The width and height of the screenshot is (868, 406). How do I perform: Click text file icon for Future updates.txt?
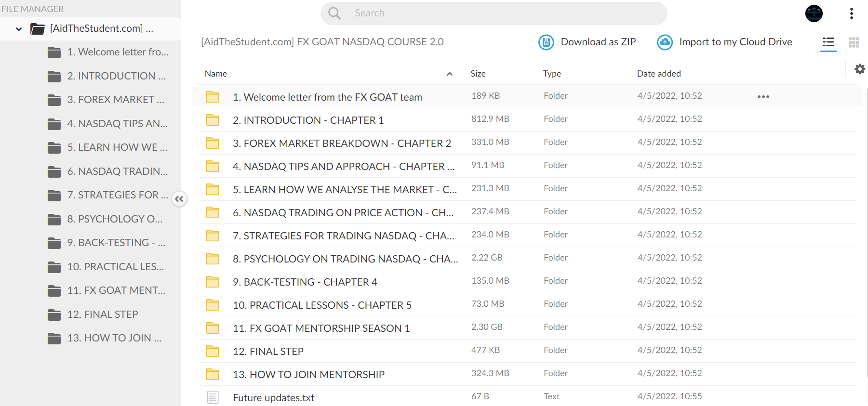(x=213, y=397)
